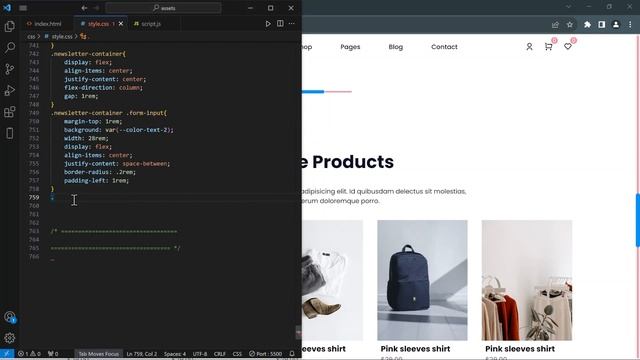The width and height of the screenshot is (640, 360).
Task: Open Run and Debug view
Action: coord(9,91)
